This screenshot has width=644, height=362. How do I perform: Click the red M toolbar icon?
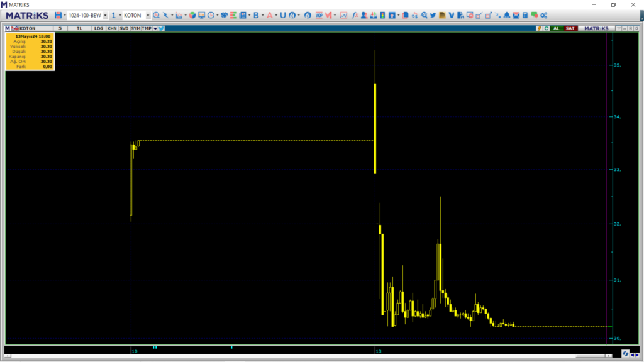tap(328, 15)
